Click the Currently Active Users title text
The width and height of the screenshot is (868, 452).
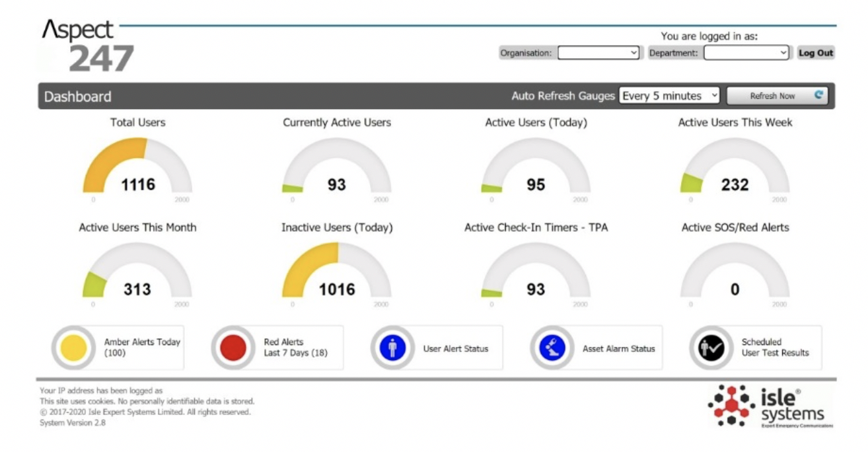coord(337,122)
